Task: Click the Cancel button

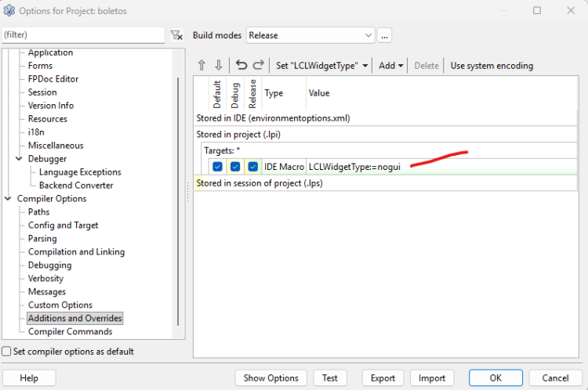Action: point(555,378)
